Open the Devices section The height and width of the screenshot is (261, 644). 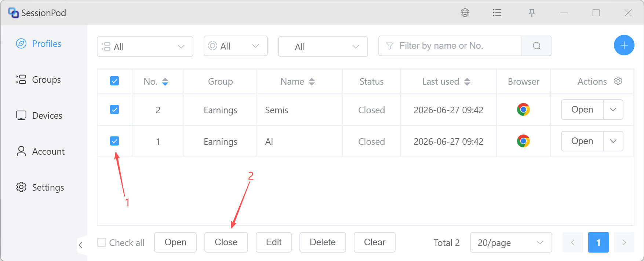39,115
